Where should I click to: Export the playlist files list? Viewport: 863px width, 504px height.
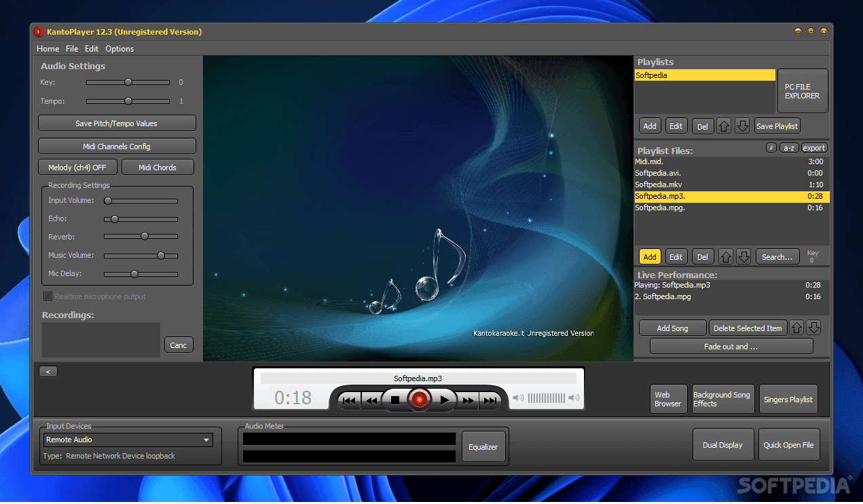click(813, 148)
